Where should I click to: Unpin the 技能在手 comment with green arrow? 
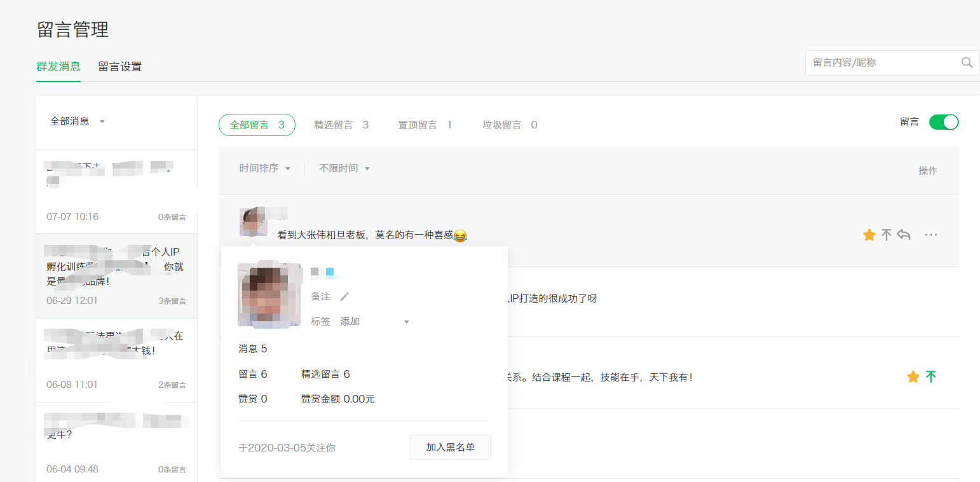coord(931,377)
